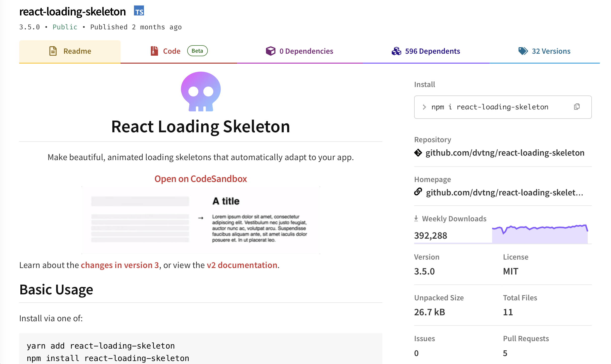Click the git icon beside the repository link

[418, 153]
